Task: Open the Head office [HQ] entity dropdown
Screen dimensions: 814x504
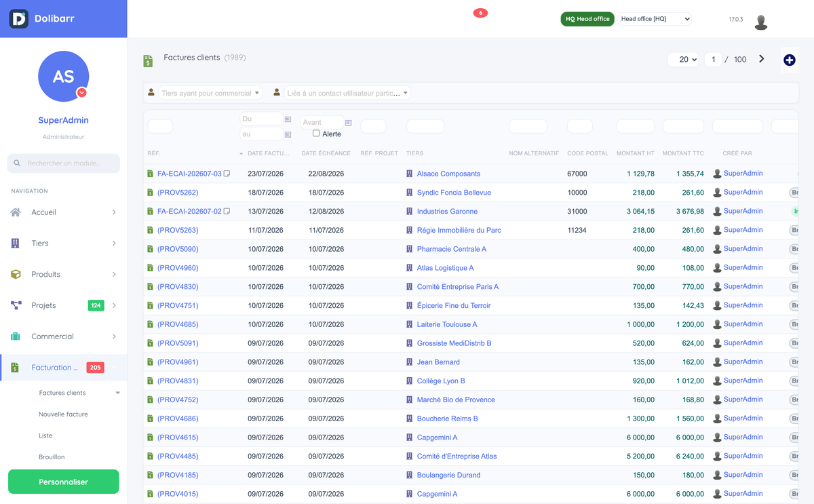Action: click(655, 19)
